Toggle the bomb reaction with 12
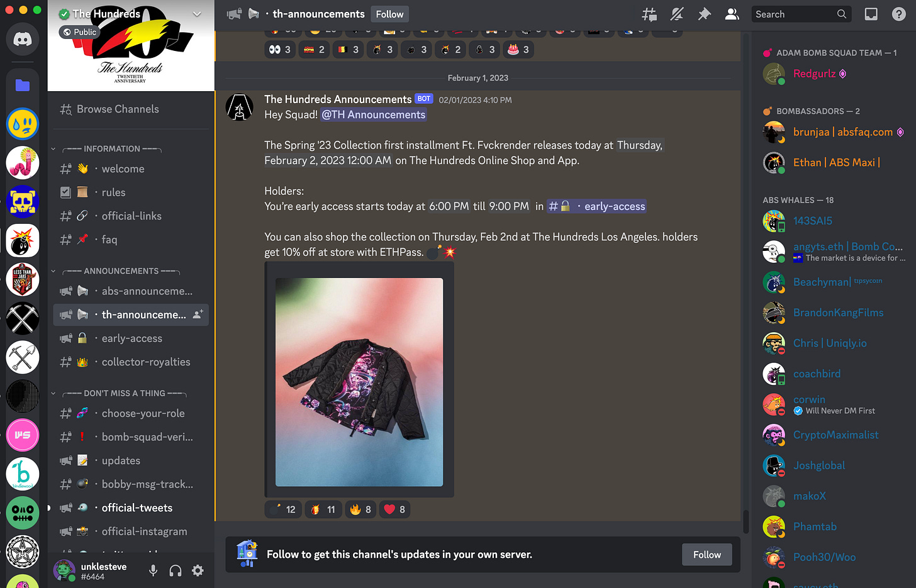 click(x=283, y=509)
